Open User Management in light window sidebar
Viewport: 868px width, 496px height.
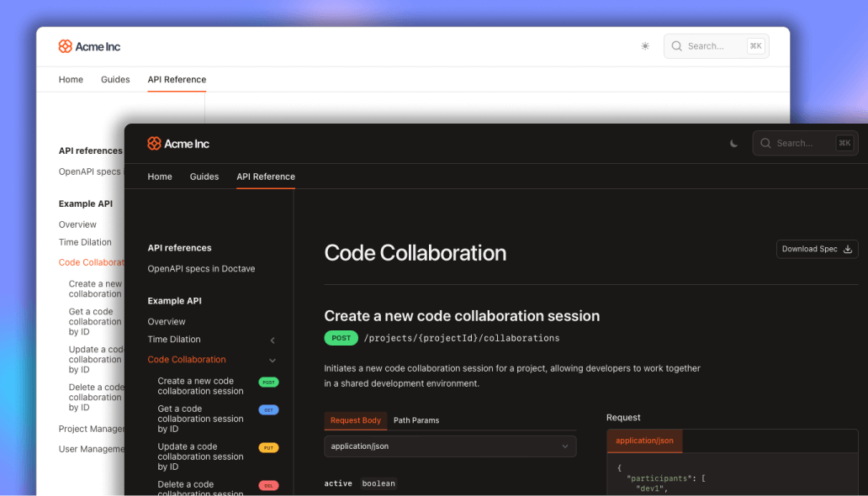point(92,449)
